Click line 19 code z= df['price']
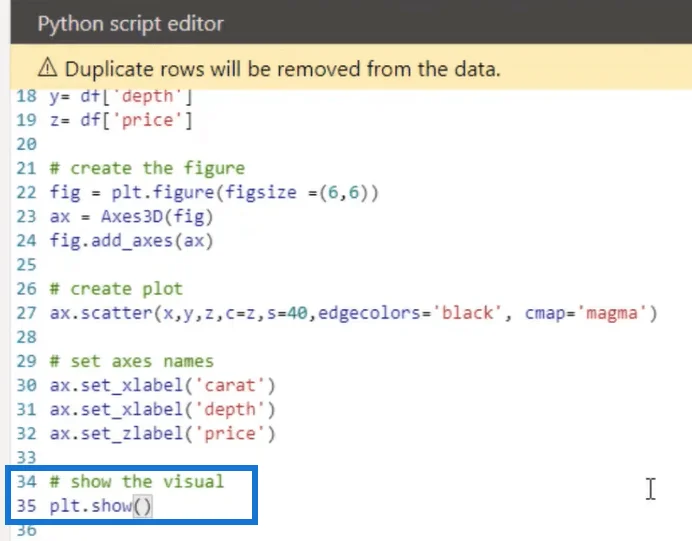The image size is (692, 541). coord(121,120)
